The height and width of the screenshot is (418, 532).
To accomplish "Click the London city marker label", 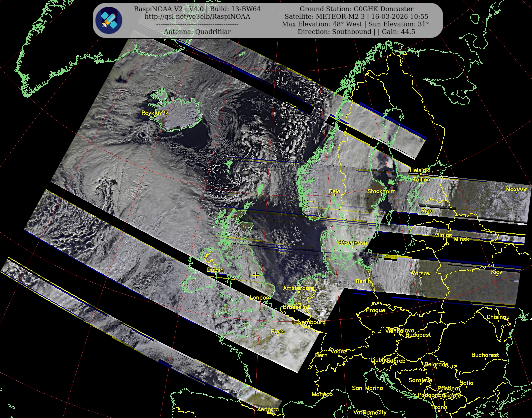I will click(259, 298).
